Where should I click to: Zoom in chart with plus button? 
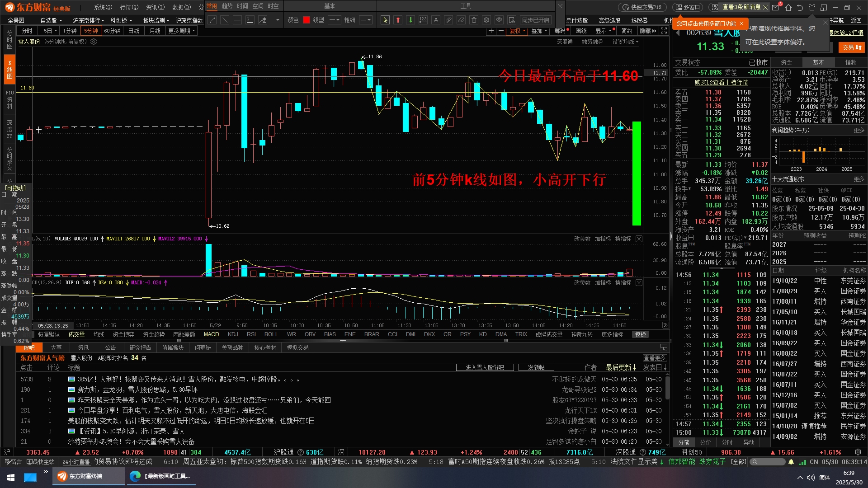pyautogui.click(x=491, y=31)
